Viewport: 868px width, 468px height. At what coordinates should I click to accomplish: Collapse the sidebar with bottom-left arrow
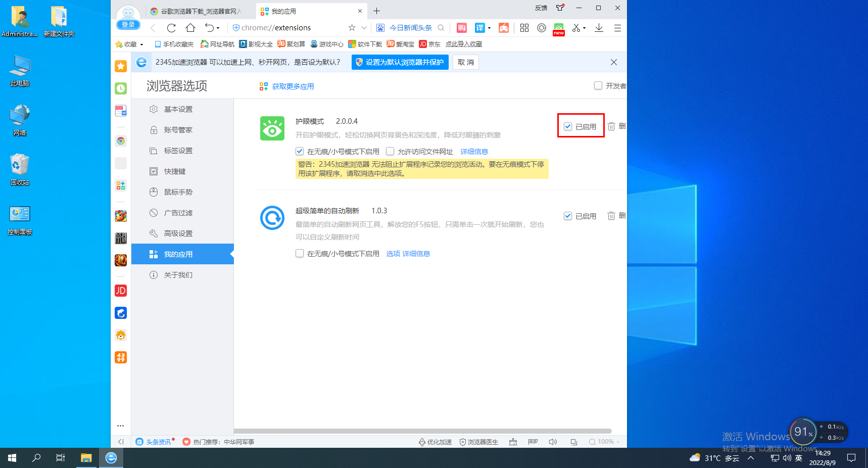[121, 442]
